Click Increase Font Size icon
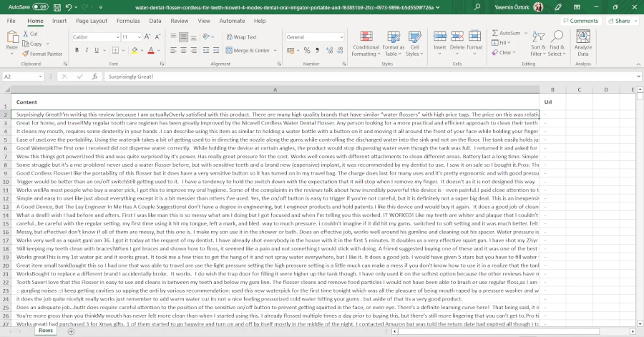Screen dimensions: 644x337 point(147,37)
